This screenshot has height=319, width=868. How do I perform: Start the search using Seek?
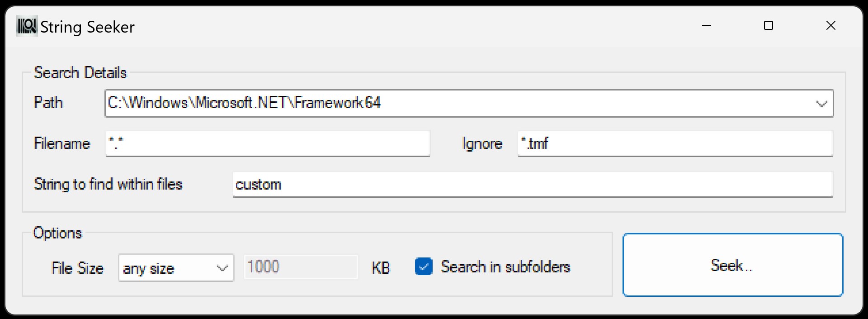(x=732, y=265)
